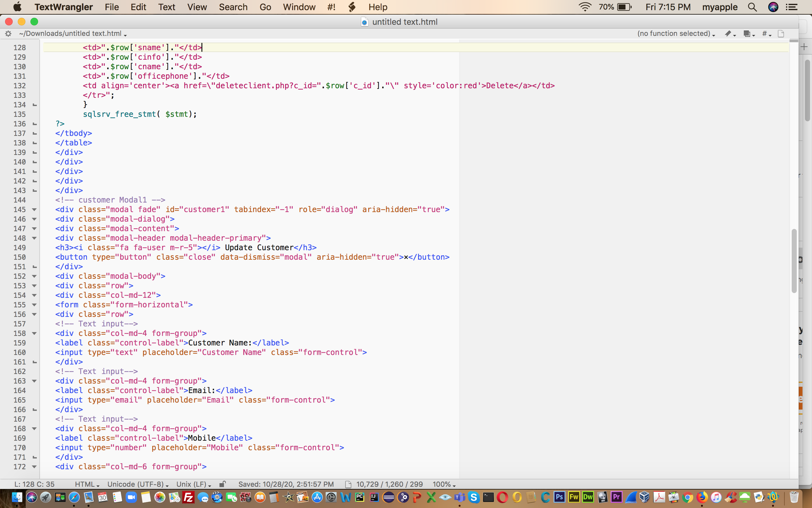
Task: Open the Unix (LF) line endings dropdown
Action: pos(194,484)
